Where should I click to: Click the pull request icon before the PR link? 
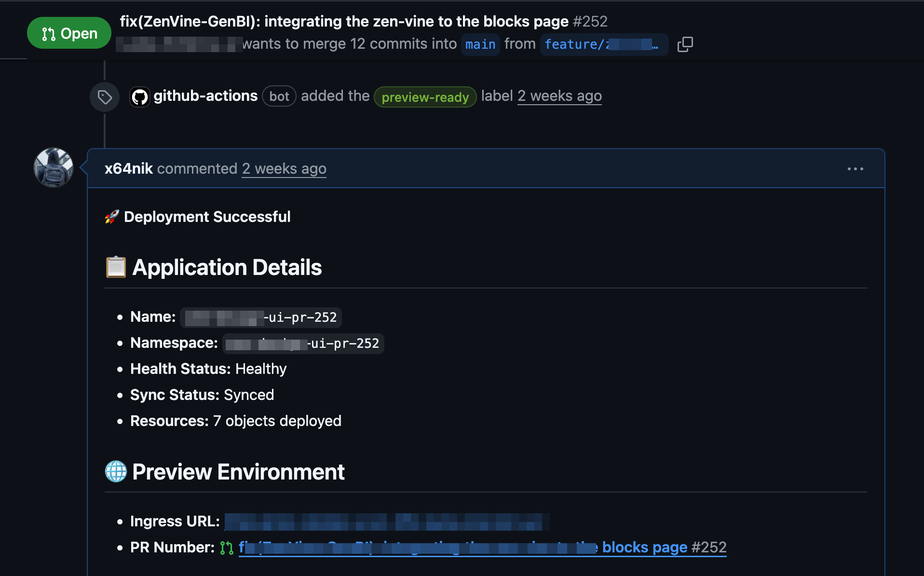227,548
